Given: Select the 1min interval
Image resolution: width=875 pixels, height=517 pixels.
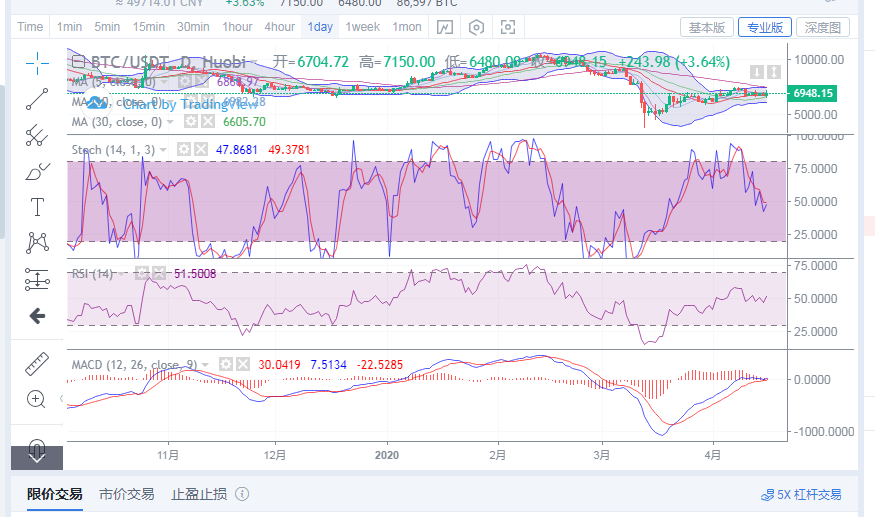Looking at the screenshot, I should tap(69, 27).
